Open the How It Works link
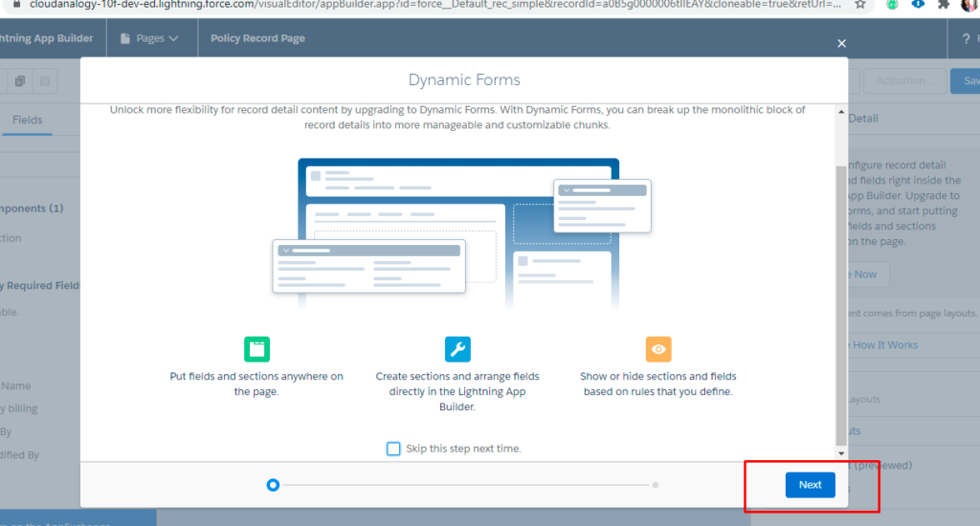The image size is (980, 526). (884, 345)
